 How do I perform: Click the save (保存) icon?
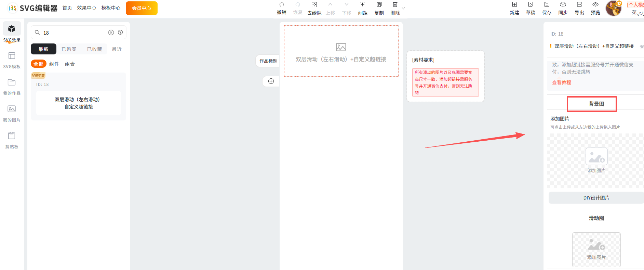[x=547, y=5]
